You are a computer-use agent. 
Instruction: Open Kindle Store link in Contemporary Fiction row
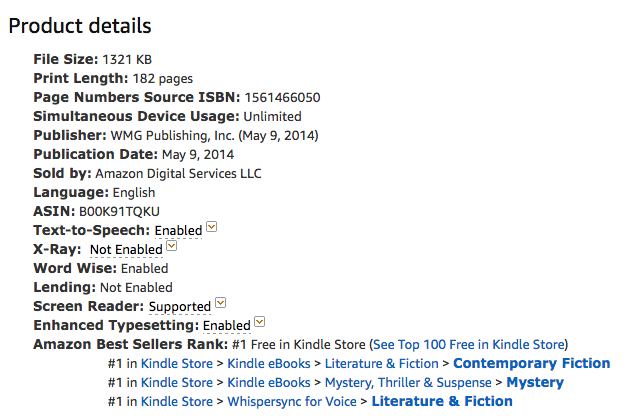[177, 363]
